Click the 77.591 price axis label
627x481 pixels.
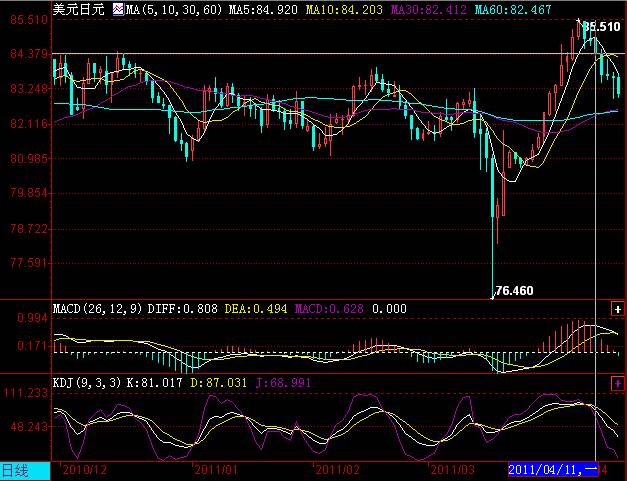point(29,263)
